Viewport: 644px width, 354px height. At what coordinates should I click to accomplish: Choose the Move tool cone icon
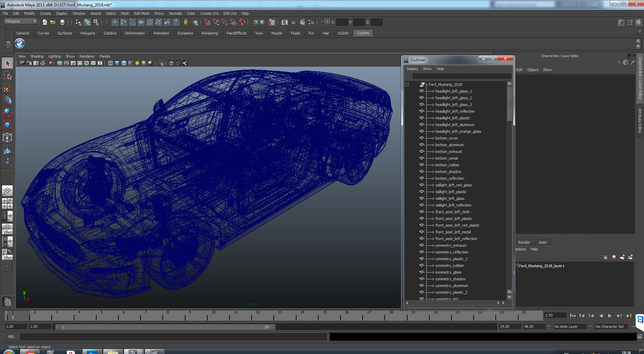tap(7, 100)
